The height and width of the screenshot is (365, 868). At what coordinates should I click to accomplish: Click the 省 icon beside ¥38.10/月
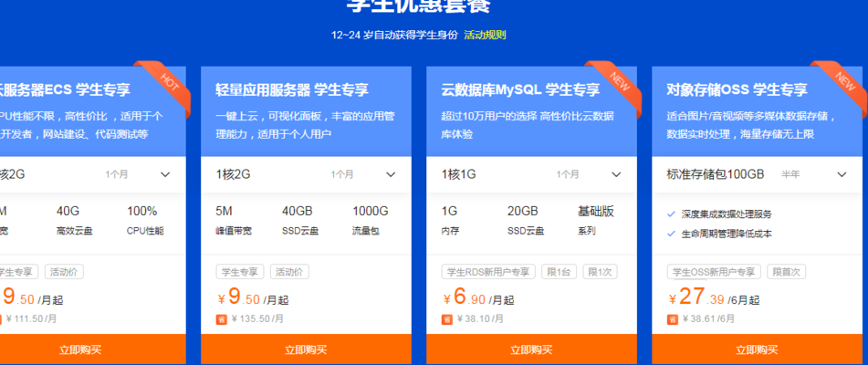pos(446,319)
